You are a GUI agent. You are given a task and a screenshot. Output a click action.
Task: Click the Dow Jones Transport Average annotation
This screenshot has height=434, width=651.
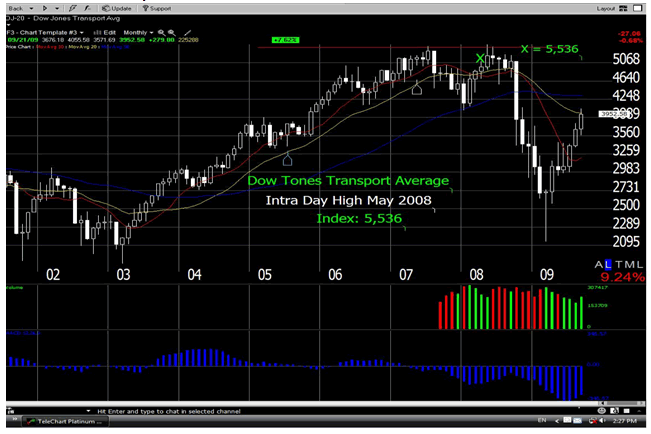[348, 181]
